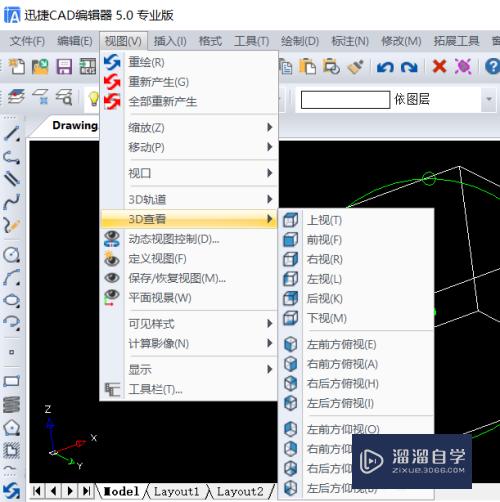
Task: Click the New drawing toolbar icon
Action: (16, 66)
